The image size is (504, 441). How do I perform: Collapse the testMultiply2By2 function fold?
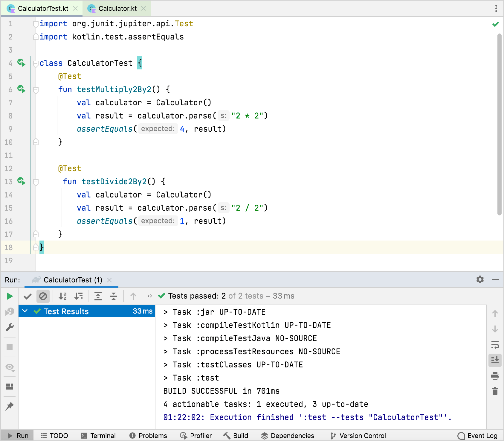[x=36, y=89]
